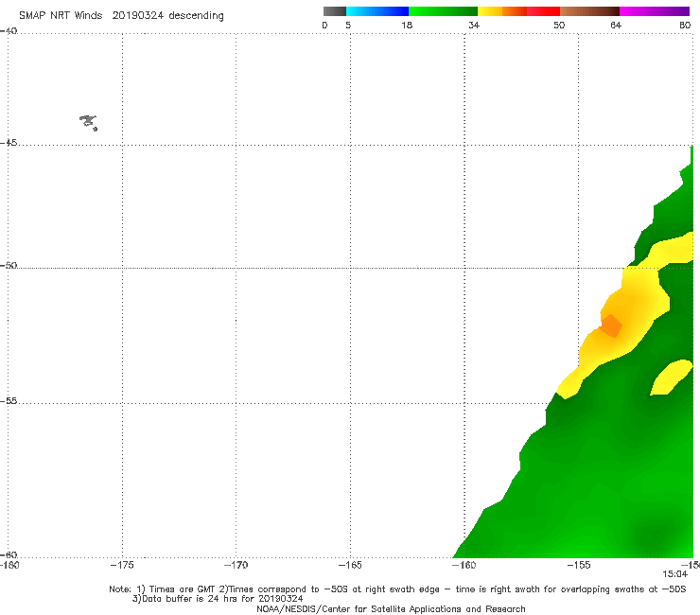The width and height of the screenshot is (700, 615).
Task: Click the colorbar label '50'
Action: [x=559, y=25]
